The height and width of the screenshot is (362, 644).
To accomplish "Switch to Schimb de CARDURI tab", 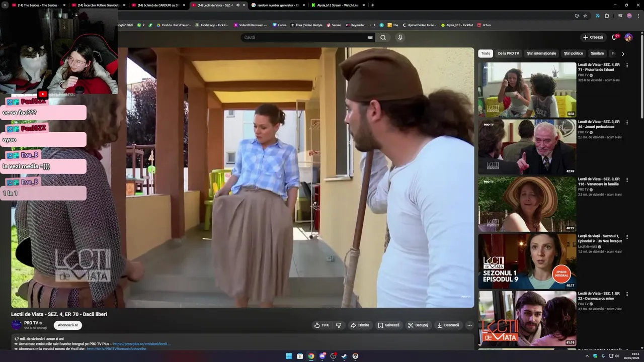I will pyautogui.click(x=158, y=5).
